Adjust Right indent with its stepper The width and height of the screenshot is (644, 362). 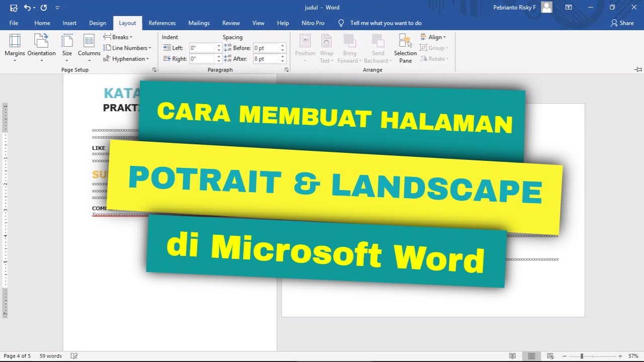pyautogui.click(x=219, y=59)
